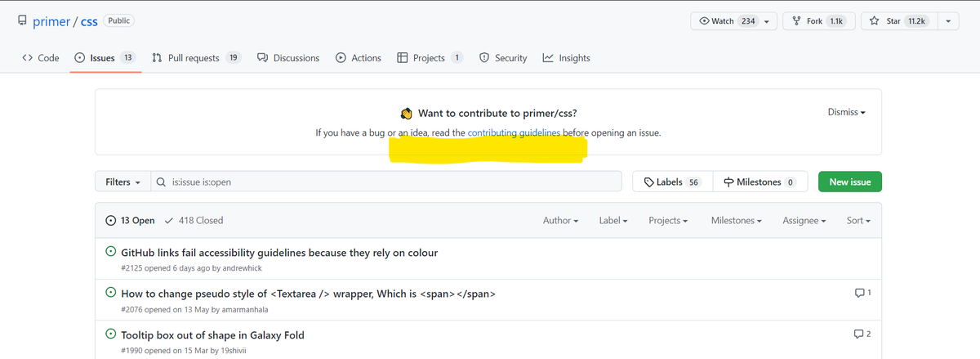Screen dimensions: 980x359
Task: Select the Issues tab
Action: pos(105,58)
